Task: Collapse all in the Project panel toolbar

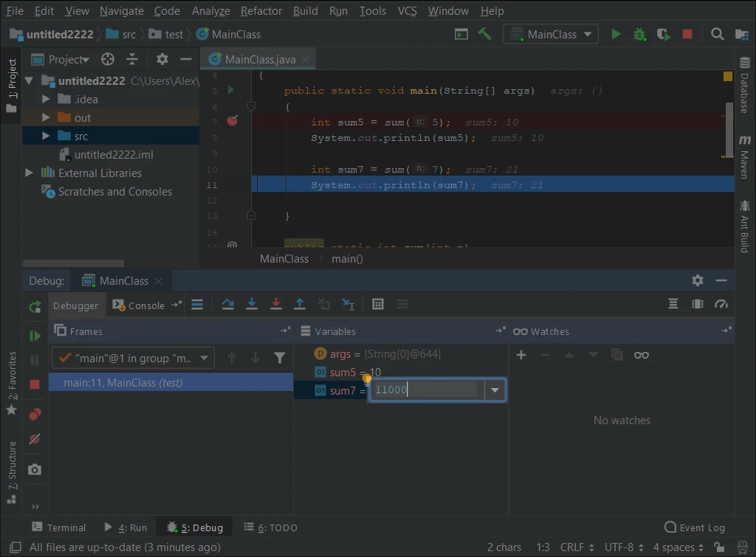Action: click(131, 59)
